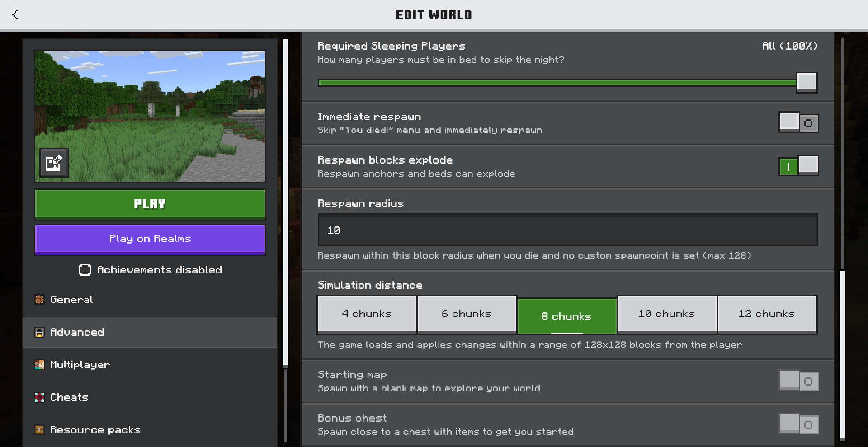Click the Respawn radius input field
The width and height of the screenshot is (868, 447).
tap(568, 230)
